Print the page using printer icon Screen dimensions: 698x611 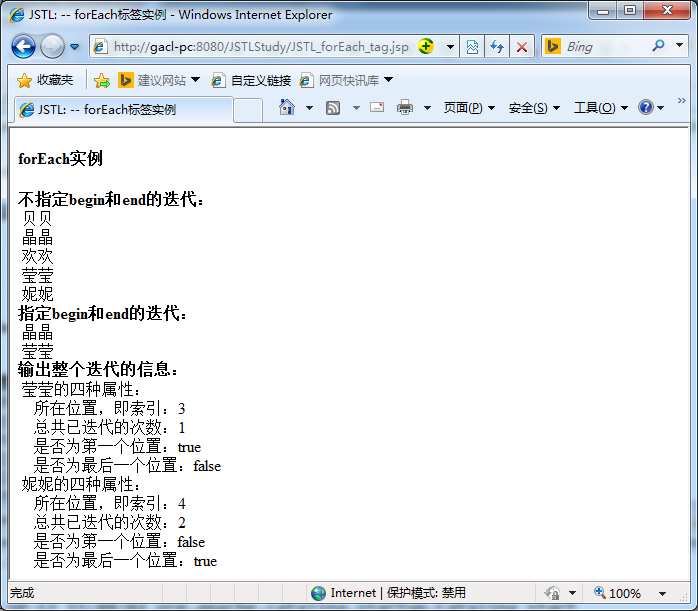(x=405, y=107)
